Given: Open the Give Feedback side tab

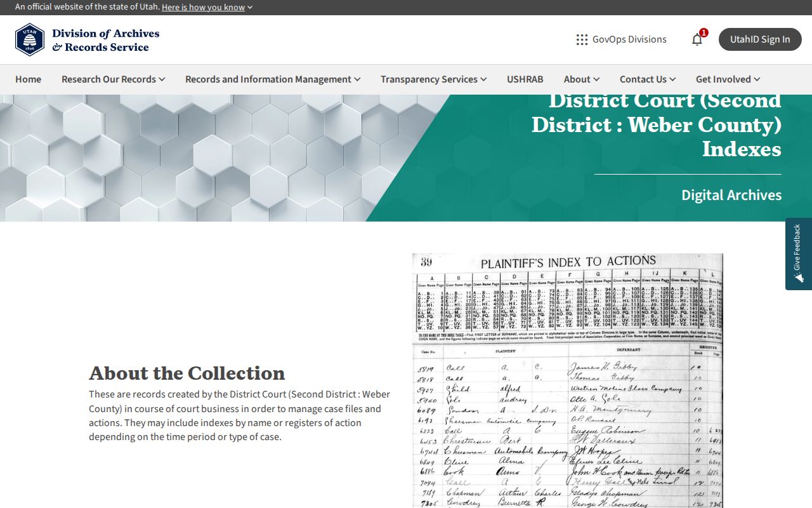Looking at the screenshot, I should [x=799, y=254].
